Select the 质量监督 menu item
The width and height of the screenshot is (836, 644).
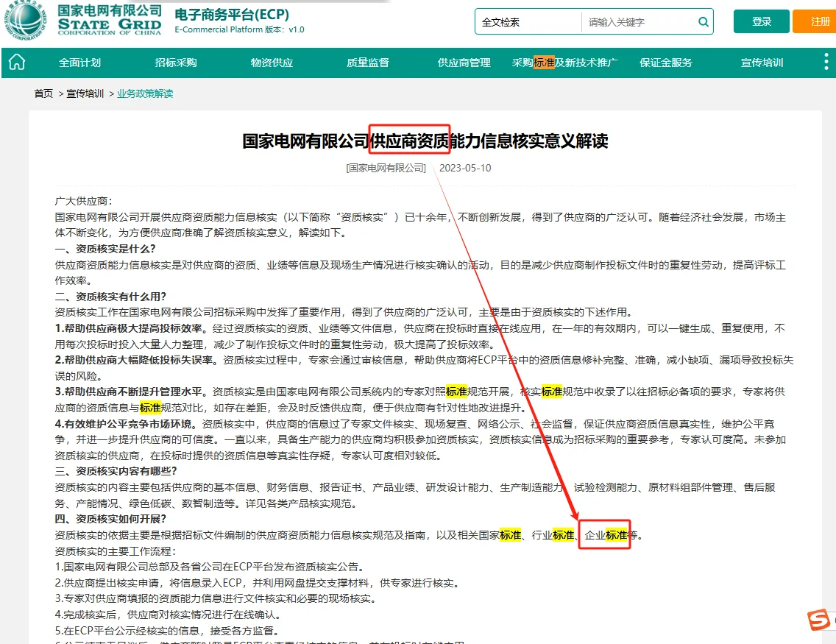pos(367,62)
